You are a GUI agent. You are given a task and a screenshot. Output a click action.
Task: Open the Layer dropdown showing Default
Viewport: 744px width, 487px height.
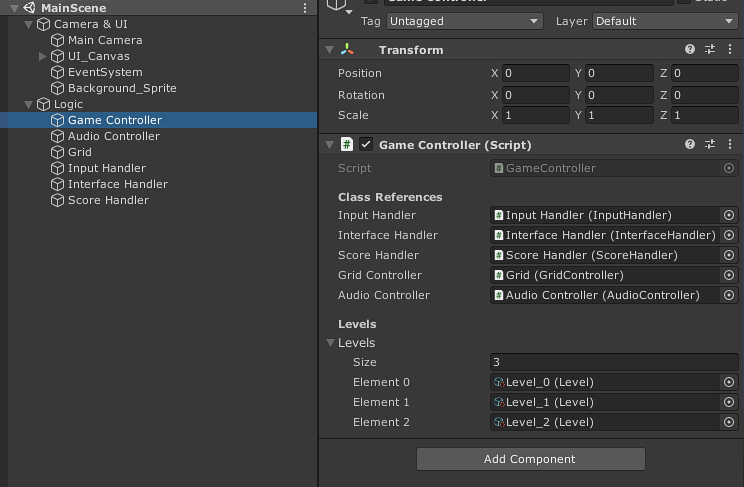coord(665,21)
